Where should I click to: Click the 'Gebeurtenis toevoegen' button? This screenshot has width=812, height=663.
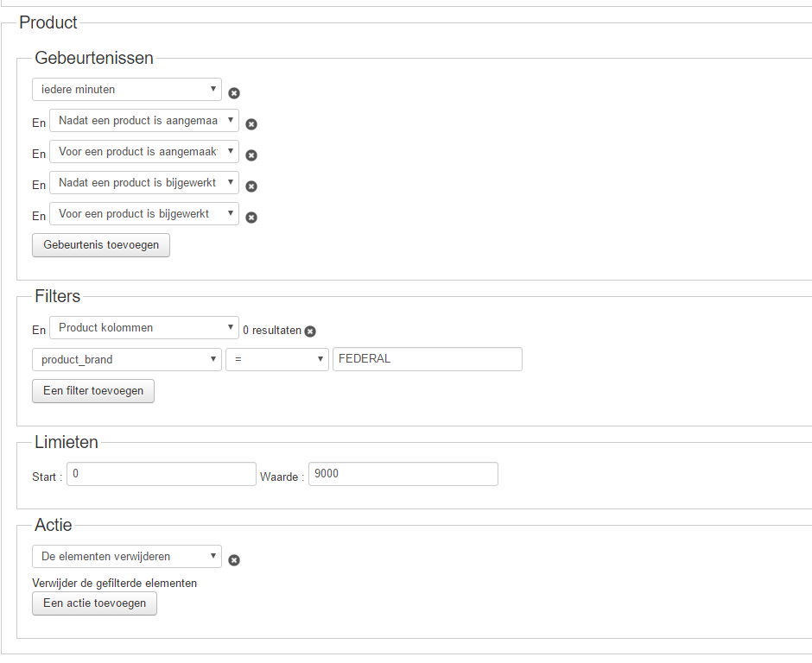(x=101, y=245)
